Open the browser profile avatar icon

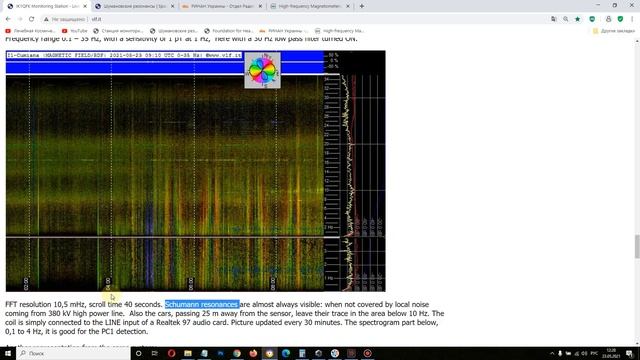click(608, 19)
